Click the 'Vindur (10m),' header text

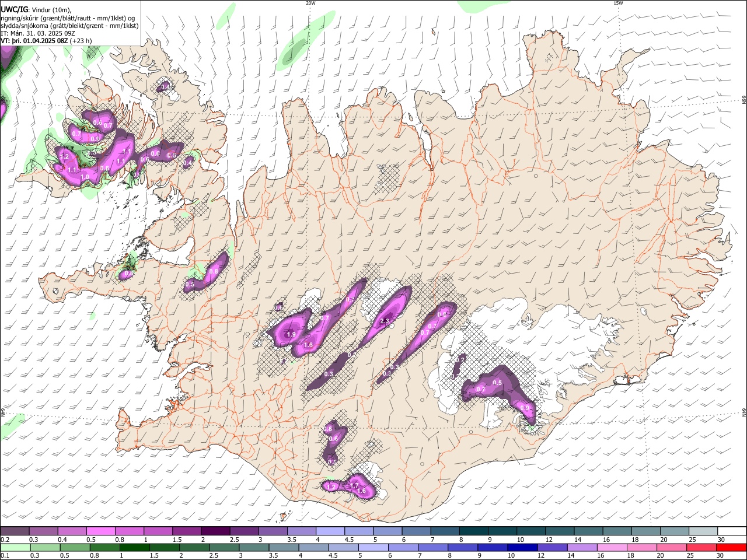(51, 9)
